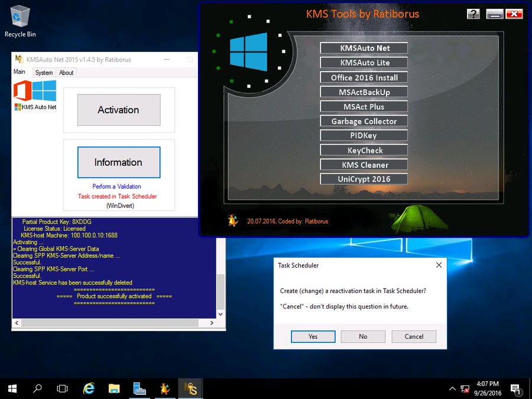532x399 pixels.
Task: Click the "Perform a Validation" link
Action: coord(118,186)
